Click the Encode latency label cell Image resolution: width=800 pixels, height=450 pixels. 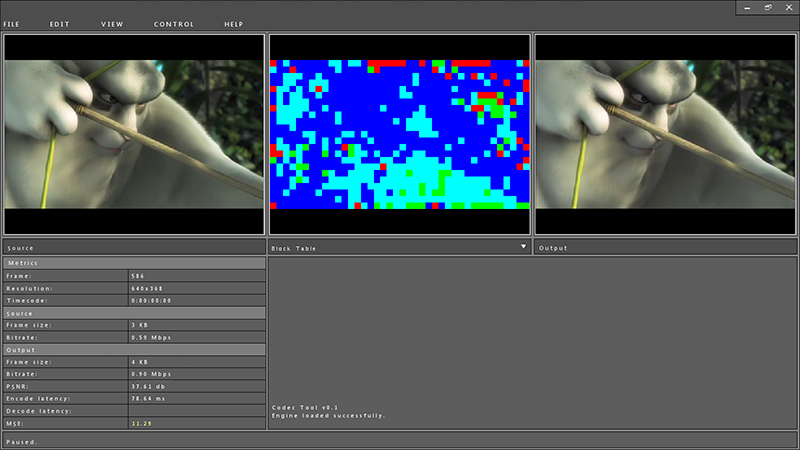[66, 398]
